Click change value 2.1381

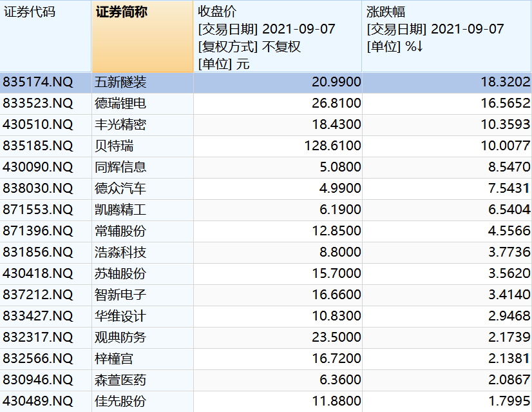coord(509,358)
